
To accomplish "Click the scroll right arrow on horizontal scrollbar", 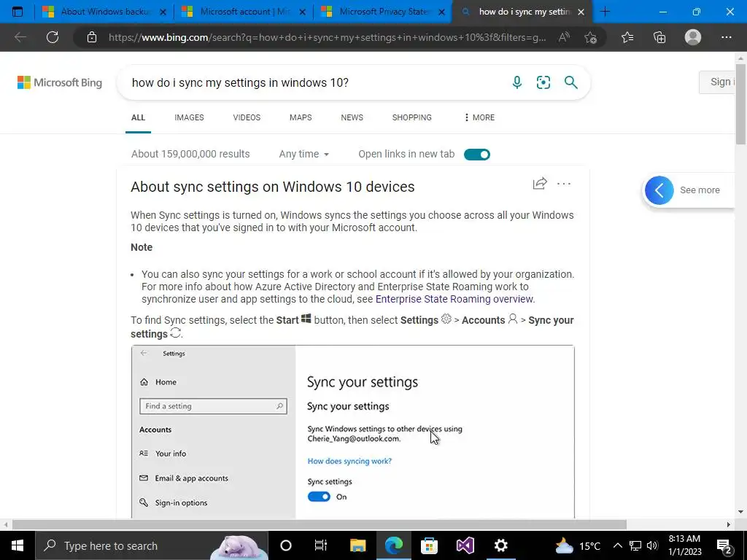I will pos(729,525).
